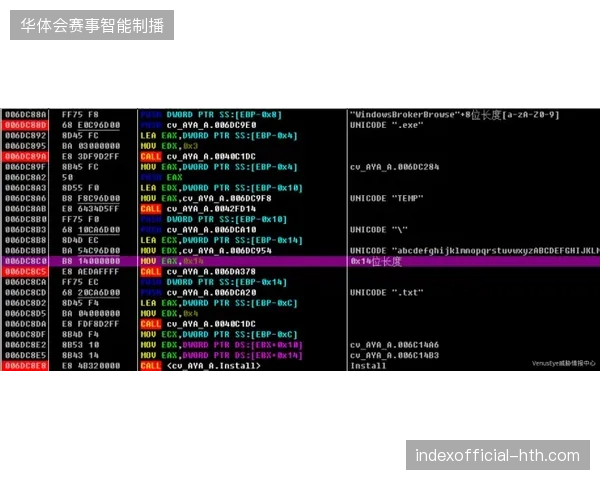Click comment UNICODE ".txt"
The width and height of the screenshot is (600, 480).
pos(386,292)
